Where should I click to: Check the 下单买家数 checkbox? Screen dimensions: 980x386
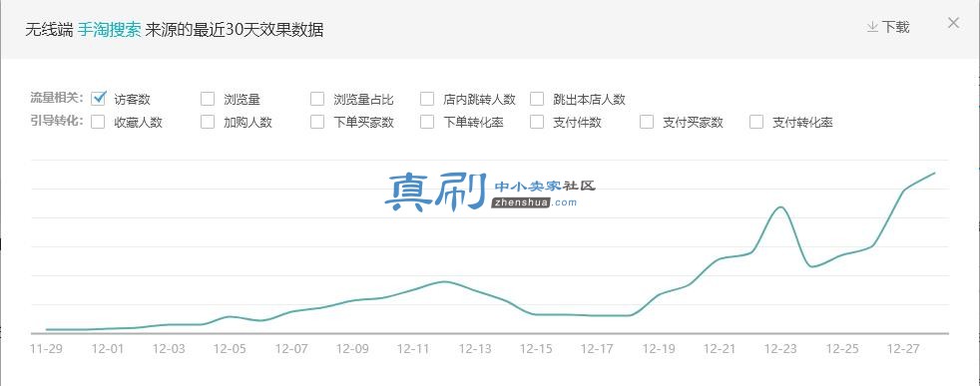coord(317,122)
